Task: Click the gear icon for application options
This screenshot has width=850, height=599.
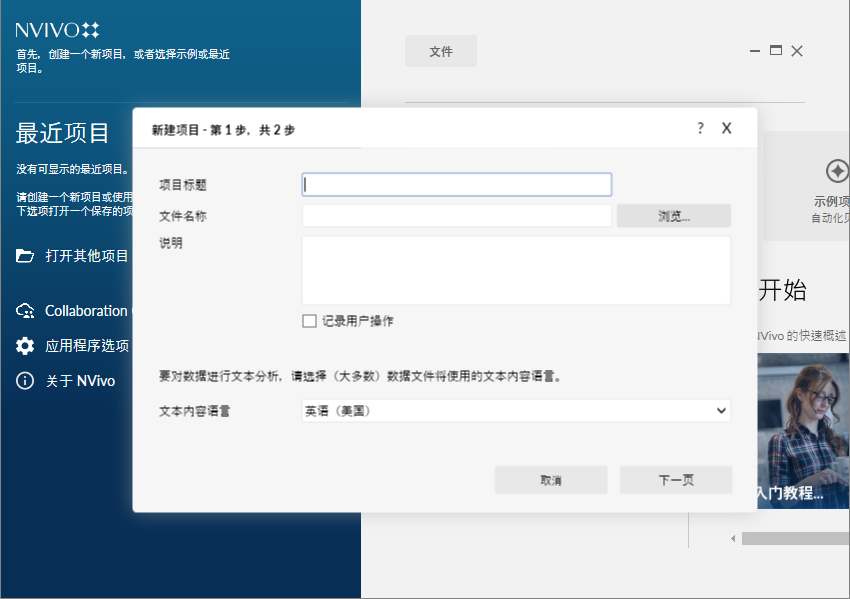Action: [25, 345]
